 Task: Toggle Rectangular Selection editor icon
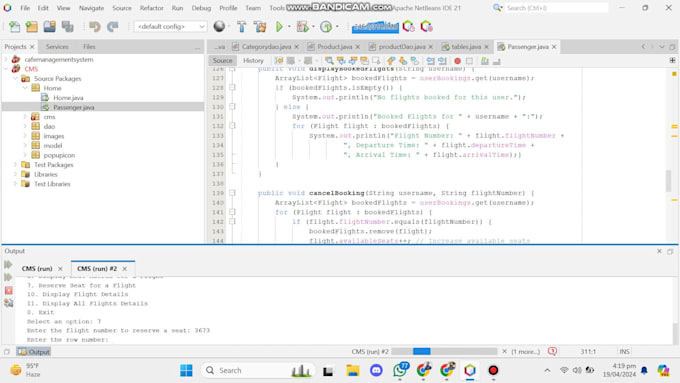coord(376,61)
